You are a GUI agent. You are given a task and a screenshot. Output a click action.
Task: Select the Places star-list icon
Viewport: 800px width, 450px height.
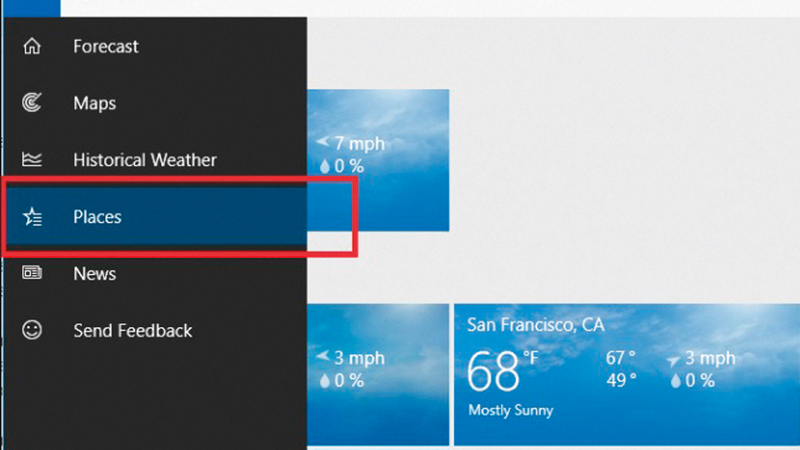pyautogui.click(x=32, y=217)
